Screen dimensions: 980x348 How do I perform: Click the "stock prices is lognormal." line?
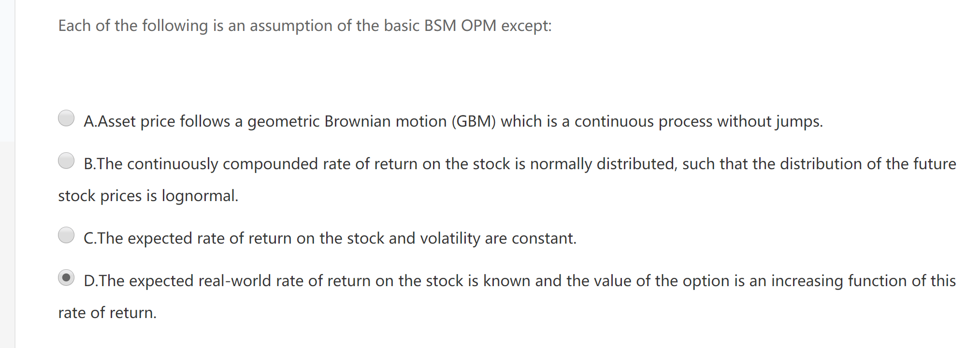click(148, 196)
